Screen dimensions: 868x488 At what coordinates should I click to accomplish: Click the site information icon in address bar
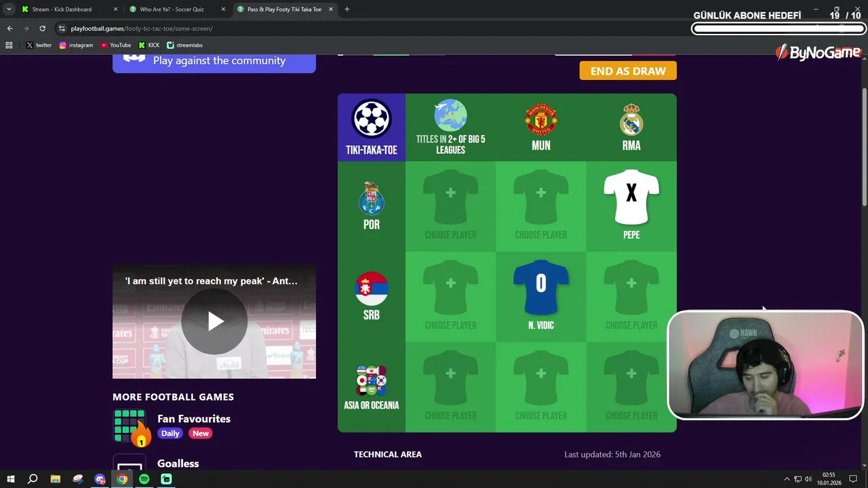pos(62,28)
